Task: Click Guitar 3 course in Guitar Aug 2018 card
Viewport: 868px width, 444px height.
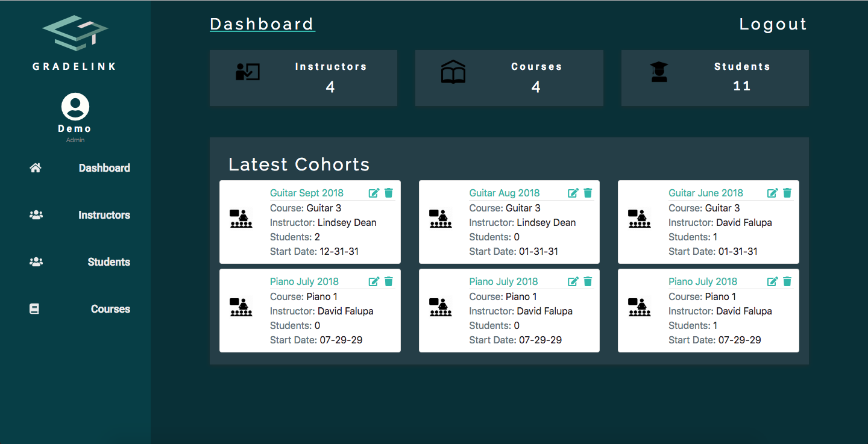Action: pyautogui.click(x=523, y=208)
